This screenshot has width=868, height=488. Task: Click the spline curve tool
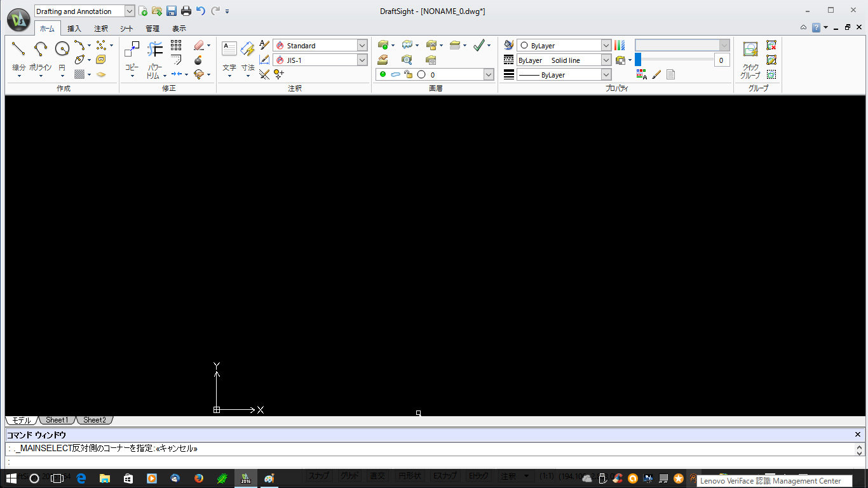(x=79, y=45)
